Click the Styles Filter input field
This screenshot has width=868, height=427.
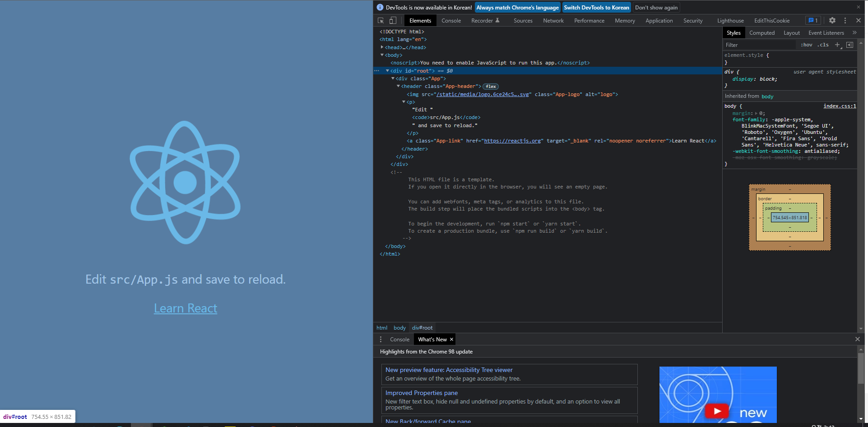coord(760,45)
